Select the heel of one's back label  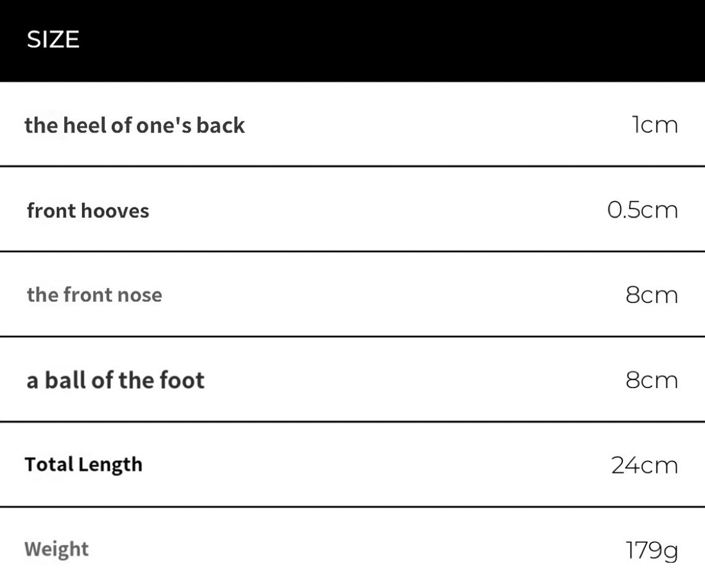tap(134, 125)
